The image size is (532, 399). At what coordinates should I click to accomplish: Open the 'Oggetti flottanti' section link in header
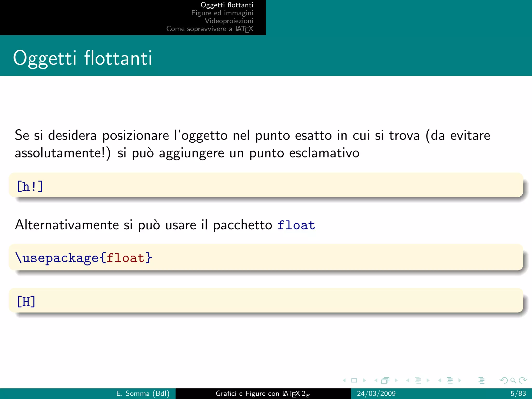(x=227, y=5)
